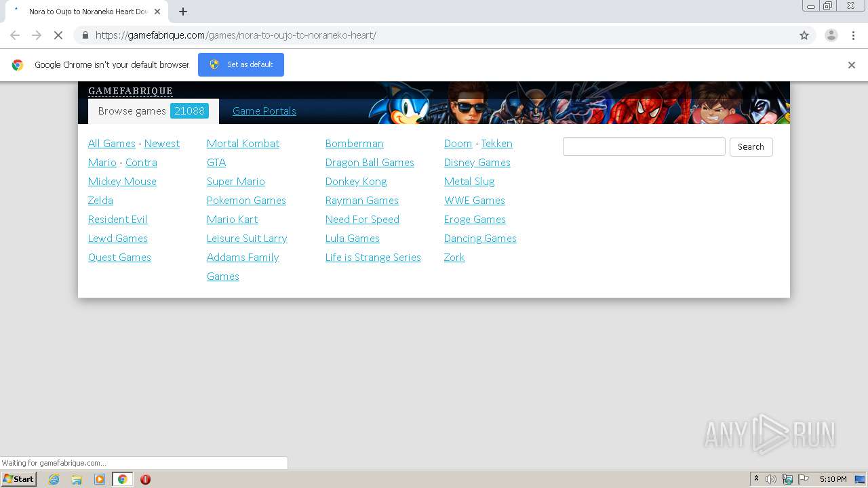Open the Chrome profile avatar
Screen dimensions: 868x488
coord(831,35)
